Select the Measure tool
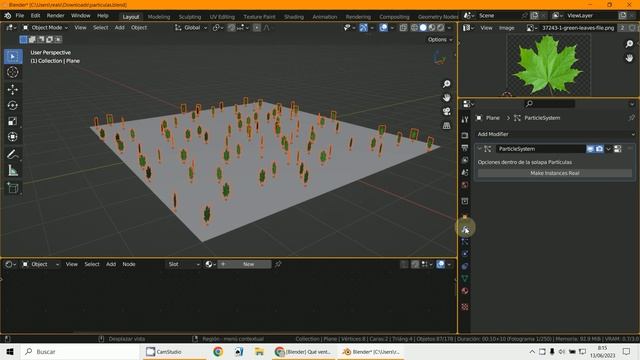The image size is (640, 360). [x=13, y=171]
